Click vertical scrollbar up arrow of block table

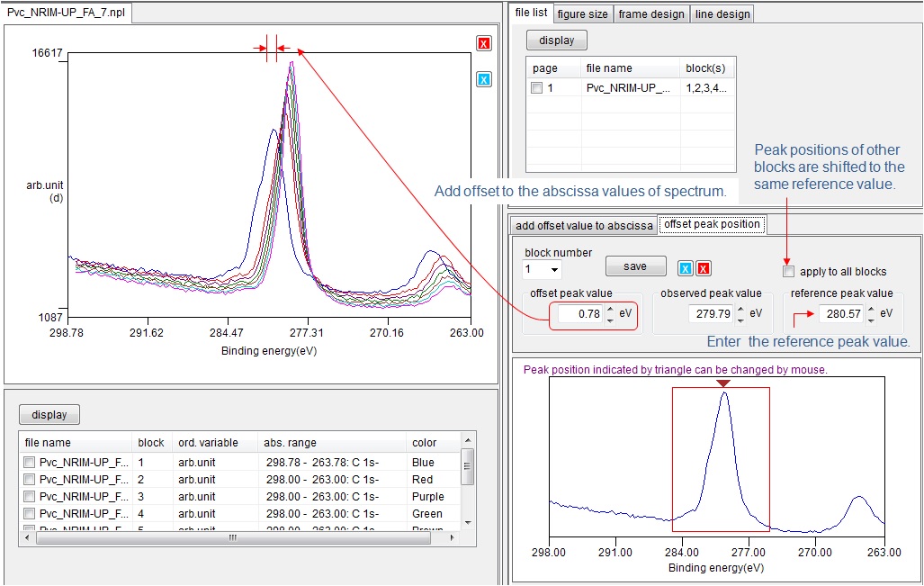[x=468, y=440]
